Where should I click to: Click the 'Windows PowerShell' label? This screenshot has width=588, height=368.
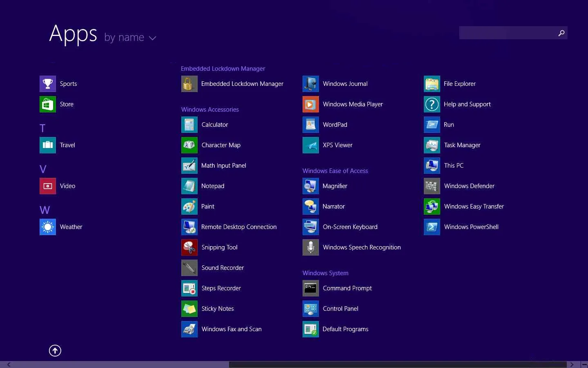[471, 227]
